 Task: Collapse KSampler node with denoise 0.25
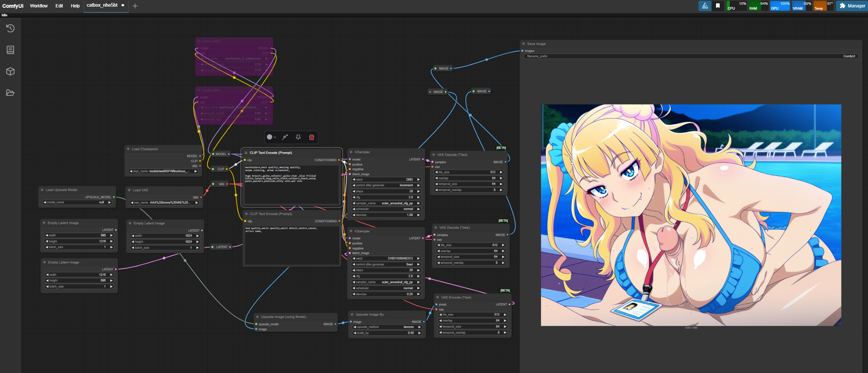(351, 231)
